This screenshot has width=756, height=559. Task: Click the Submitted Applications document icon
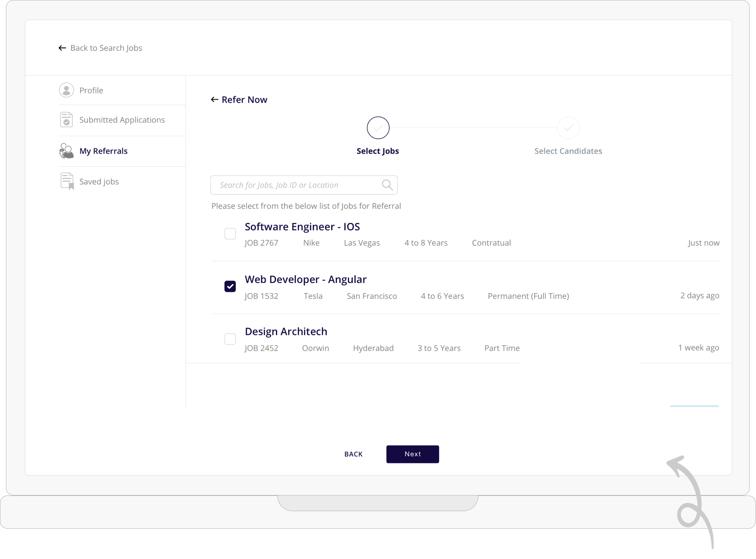point(66,120)
